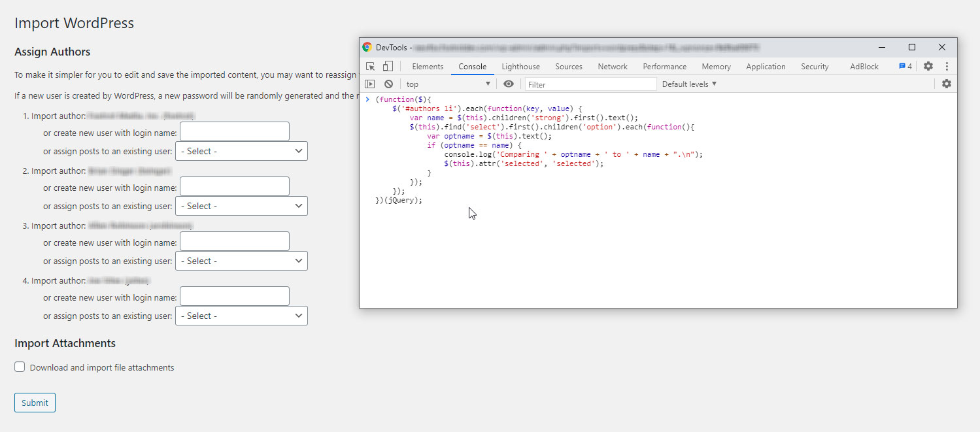Open the AdBlock tab
Screen dimensions: 980x432
tap(864, 67)
